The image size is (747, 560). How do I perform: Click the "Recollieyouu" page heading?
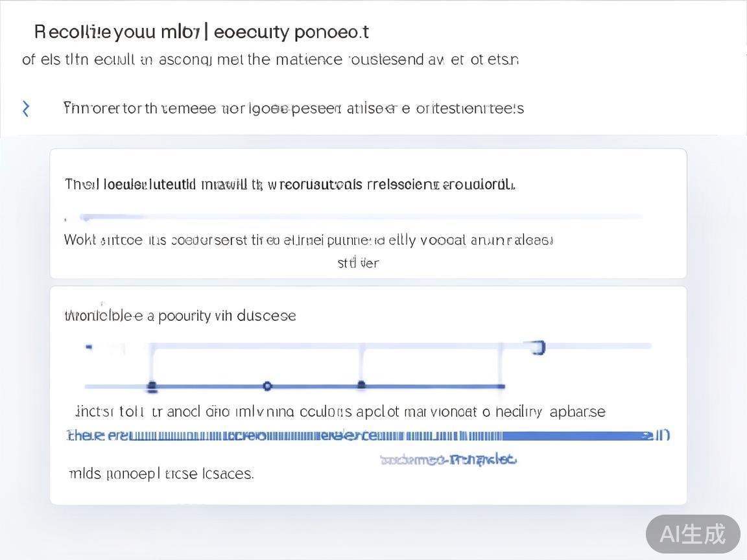click(x=201, y=32)
